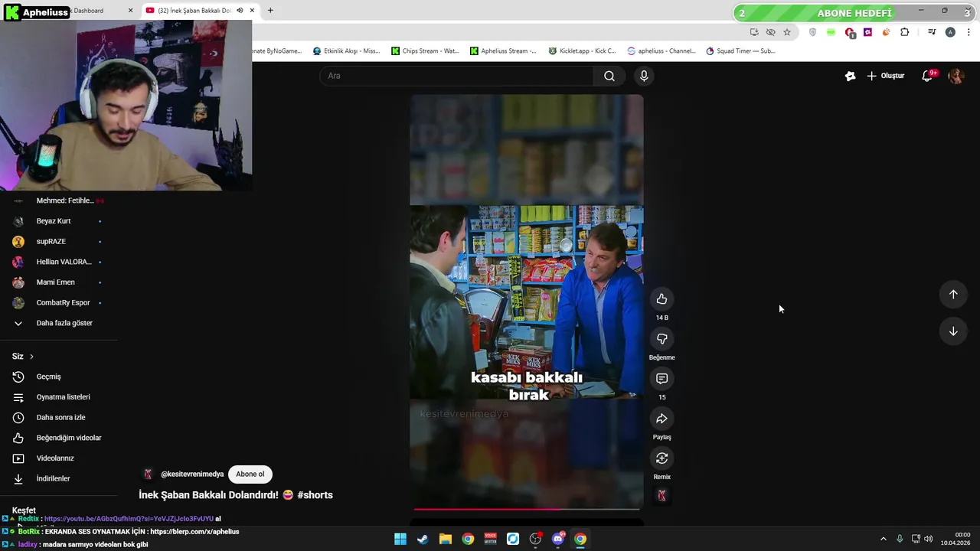
Task: Open File Explorer from the taskbar
Action: (446, 539)
